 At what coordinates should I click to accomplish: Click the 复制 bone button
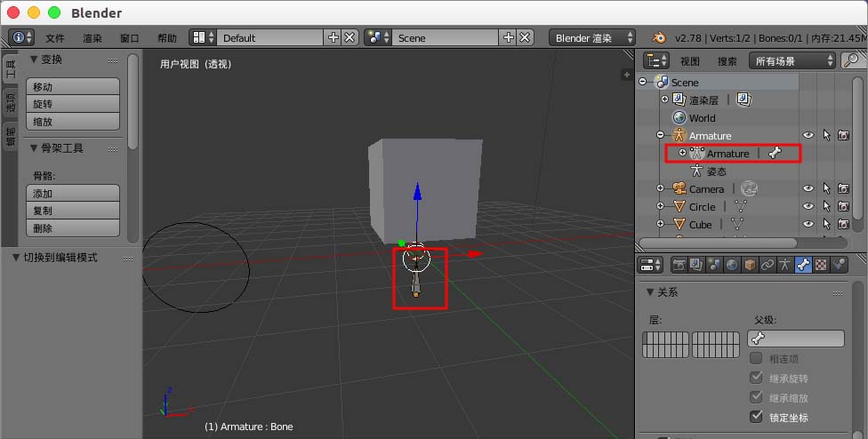point(73,211)
